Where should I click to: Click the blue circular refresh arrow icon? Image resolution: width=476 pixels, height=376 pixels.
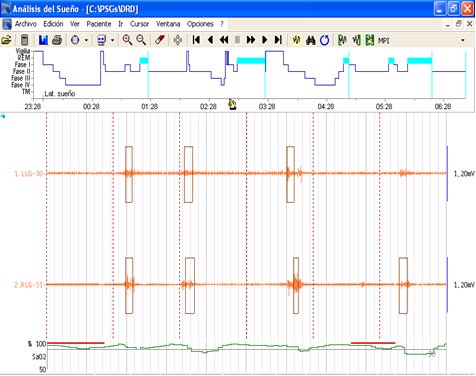click(x=324, y=40)
